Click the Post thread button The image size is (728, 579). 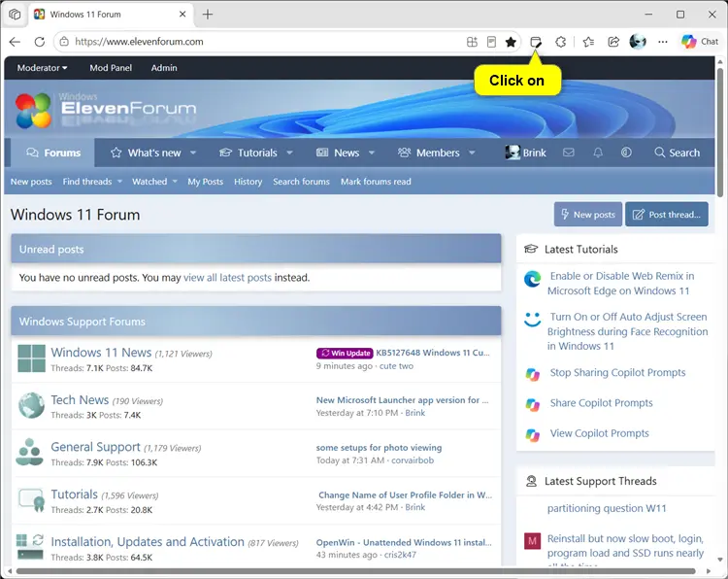coord(667,215)
